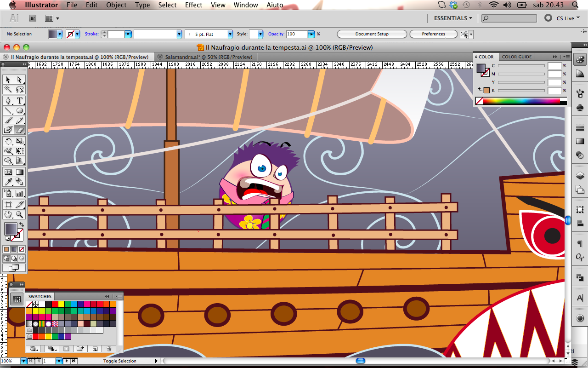Choose the Mesh tool
Image resolution: width=588 pixels, height=368 pixels.
[8, 172]
